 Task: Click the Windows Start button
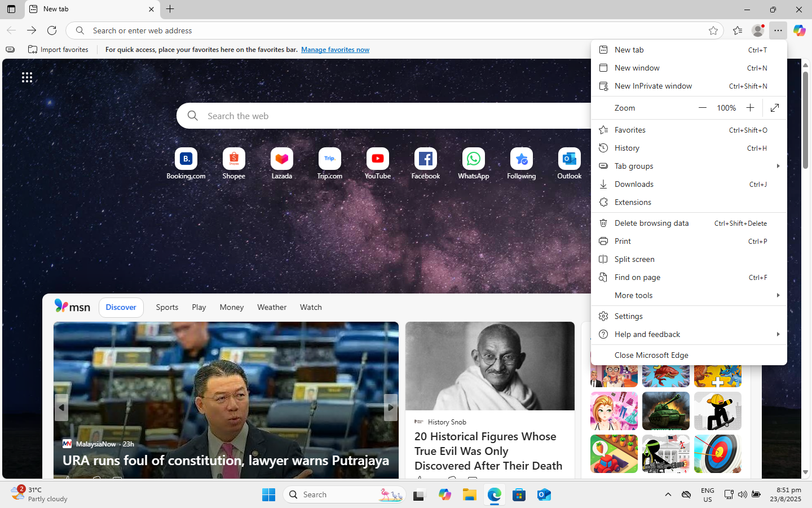pos(268,494)
